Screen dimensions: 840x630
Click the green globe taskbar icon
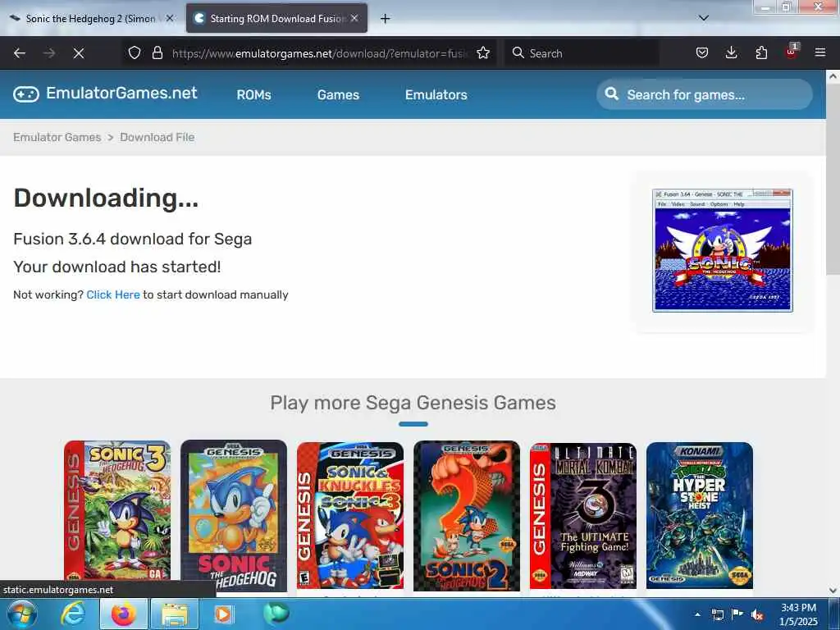tap(276, 613)
